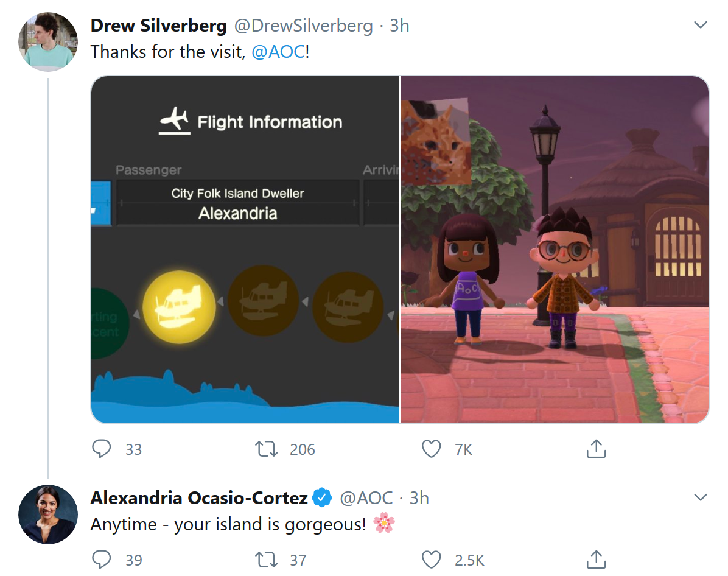Share Drew Silverberg's tweet
The height and width of the screenshot is (576, 728).
point(596,449)
